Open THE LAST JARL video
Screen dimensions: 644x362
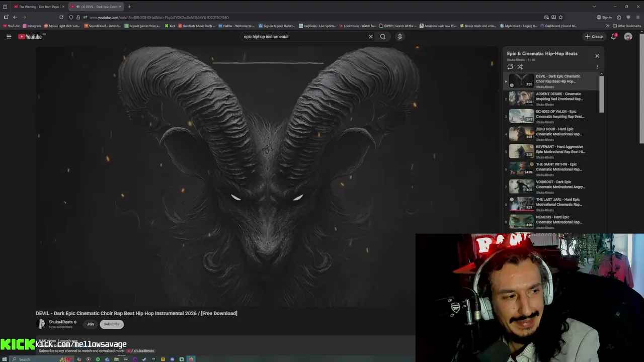551,204
